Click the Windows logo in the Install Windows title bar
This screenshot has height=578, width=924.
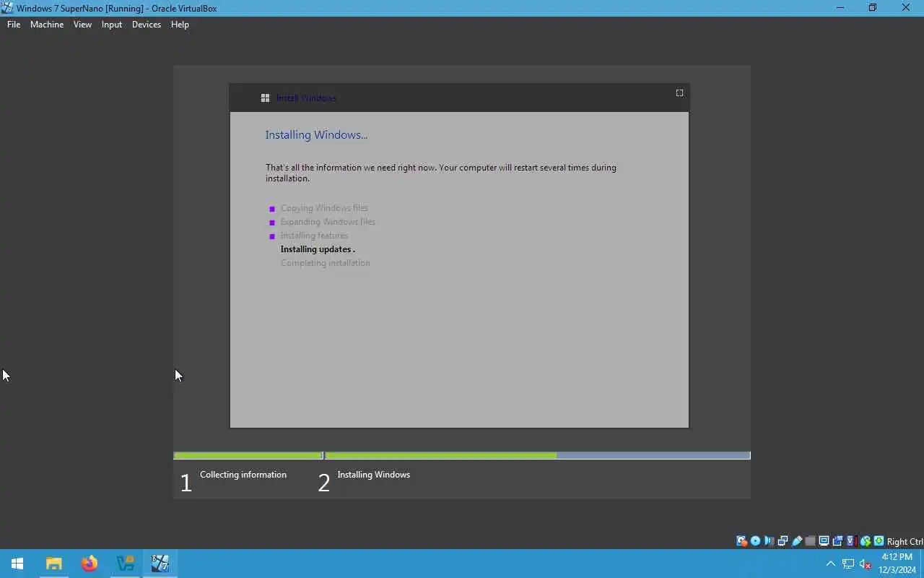[265, 98]
